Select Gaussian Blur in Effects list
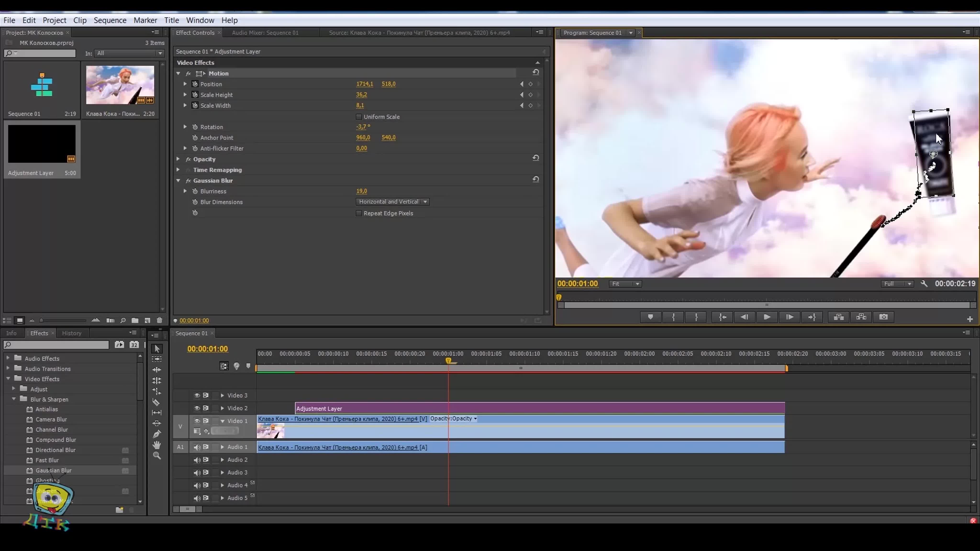Screen dimensions: 980x551 (x=53, y=470)
